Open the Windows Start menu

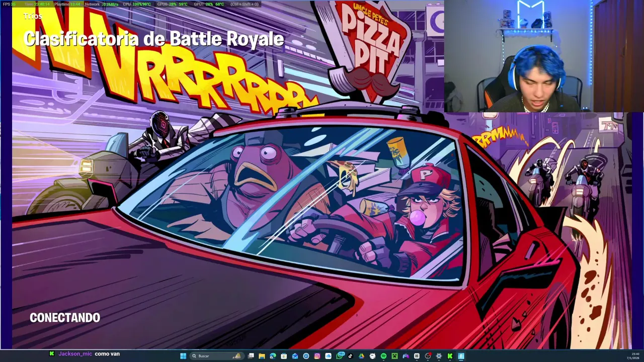pyautogui.click(x=183, y=356)
